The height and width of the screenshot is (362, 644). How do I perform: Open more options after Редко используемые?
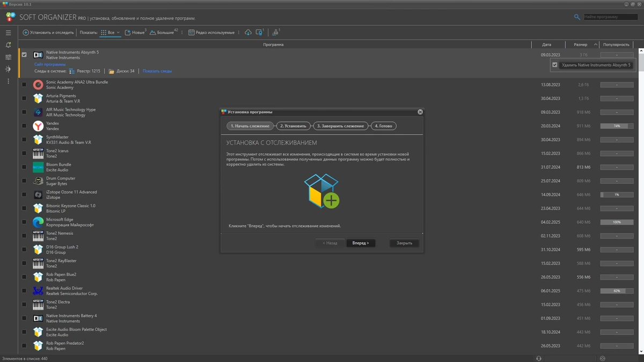(239, 33)
